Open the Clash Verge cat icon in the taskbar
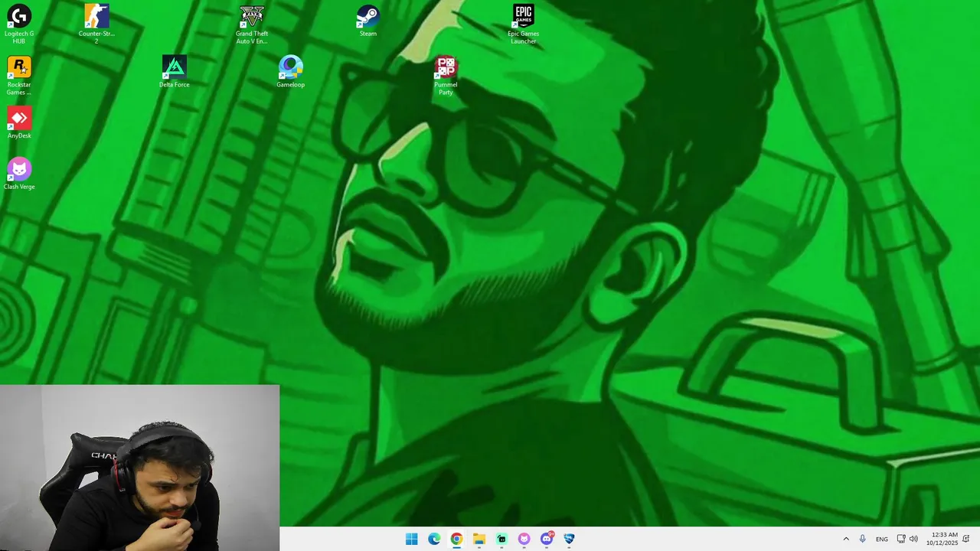The image size is (980, 551). (524, 539)
